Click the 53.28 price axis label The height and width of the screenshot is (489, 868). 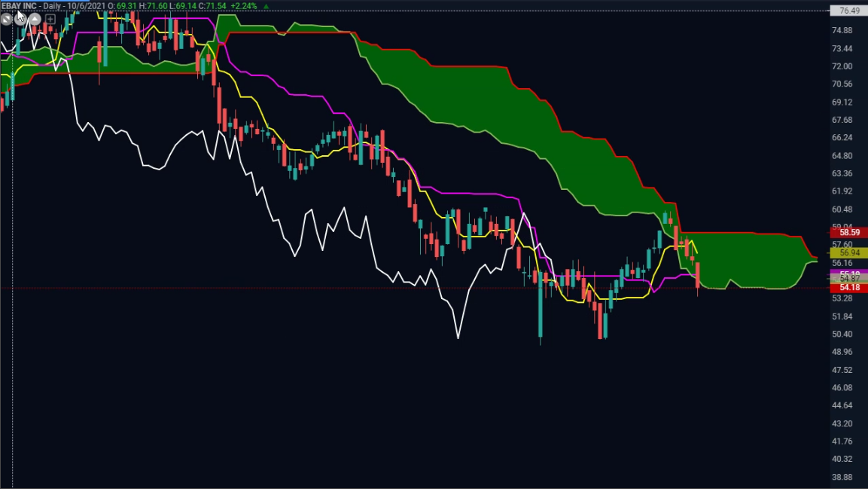[x=842, y=298]
